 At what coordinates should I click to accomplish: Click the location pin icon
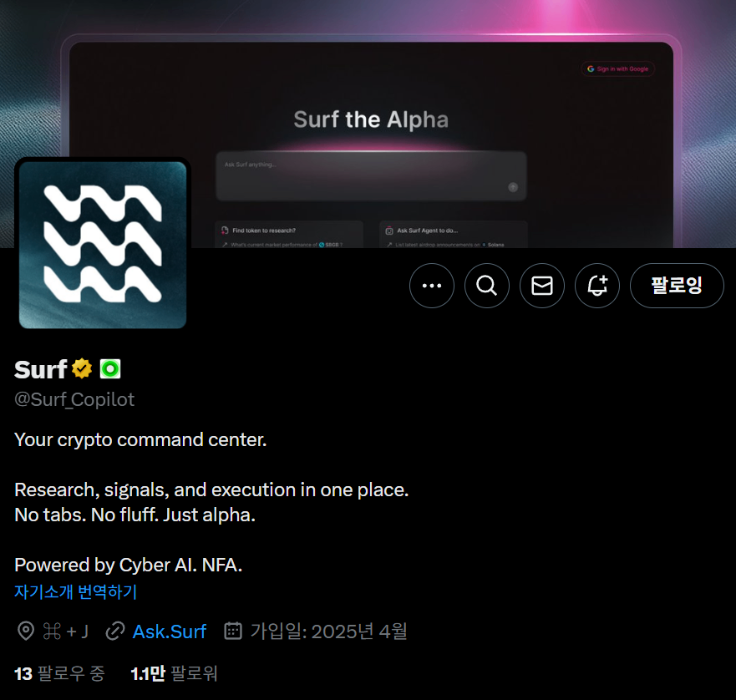coord(26,631)
